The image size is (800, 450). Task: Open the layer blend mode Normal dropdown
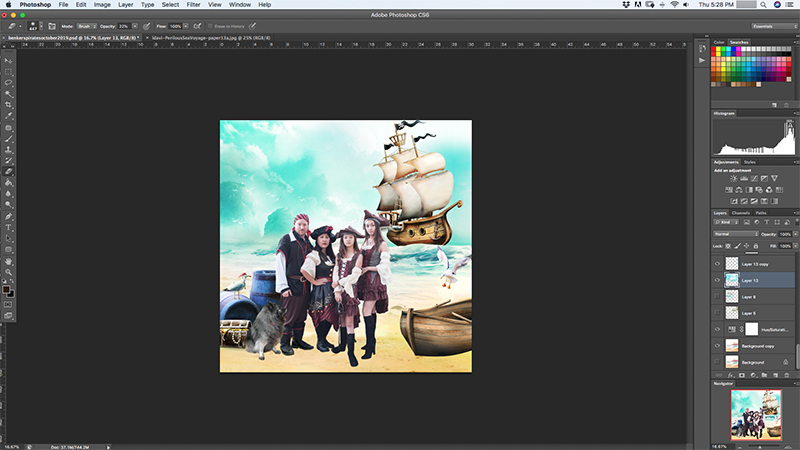point(735,234)
